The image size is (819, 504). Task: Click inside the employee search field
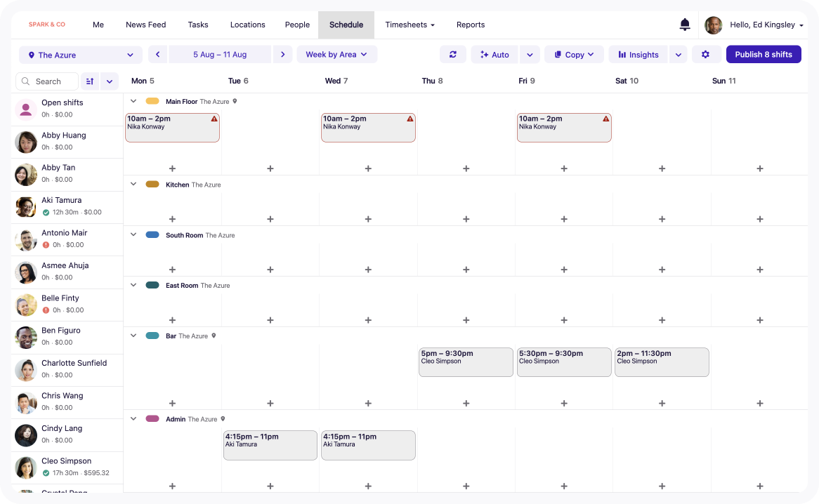[x=49, y=81]
